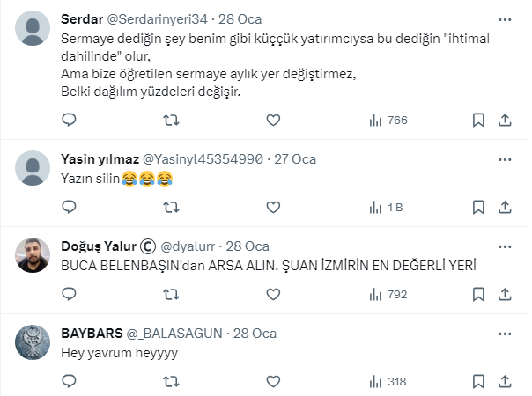
Task: Share BAYBARS's "Hey yavrum" tweet
Action: coord(506,381)
